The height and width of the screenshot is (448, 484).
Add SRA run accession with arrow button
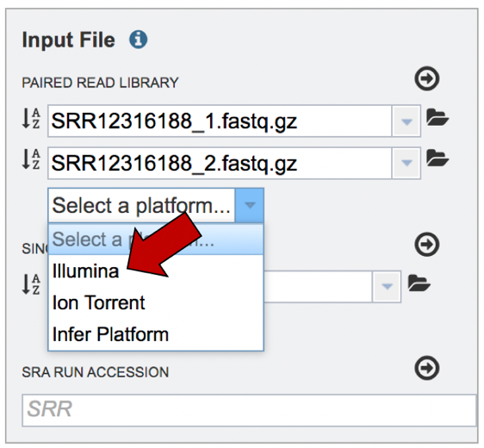(x=427, y=368)
